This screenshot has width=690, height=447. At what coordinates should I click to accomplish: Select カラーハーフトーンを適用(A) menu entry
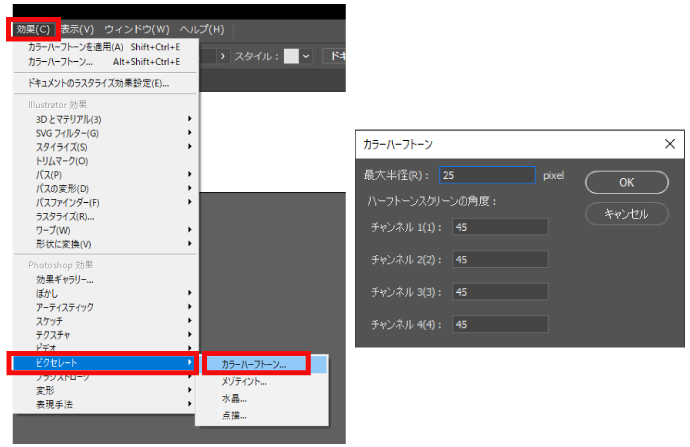[x=90, y=46]
